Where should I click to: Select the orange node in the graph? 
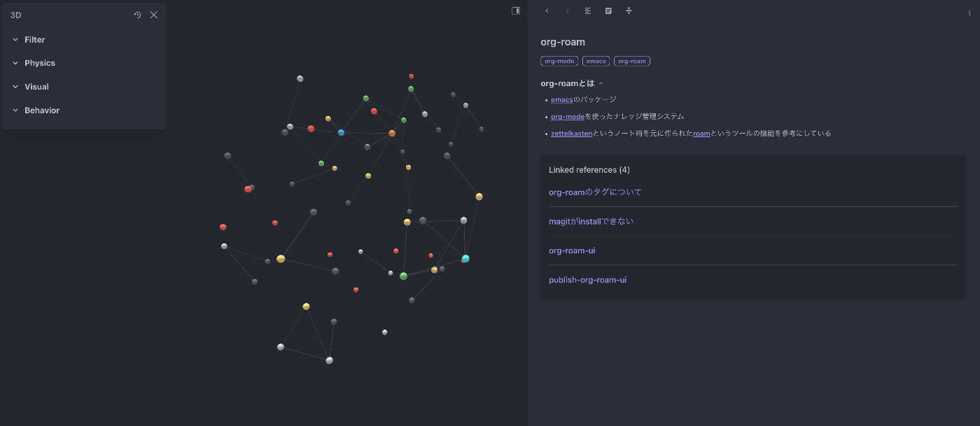392,133
